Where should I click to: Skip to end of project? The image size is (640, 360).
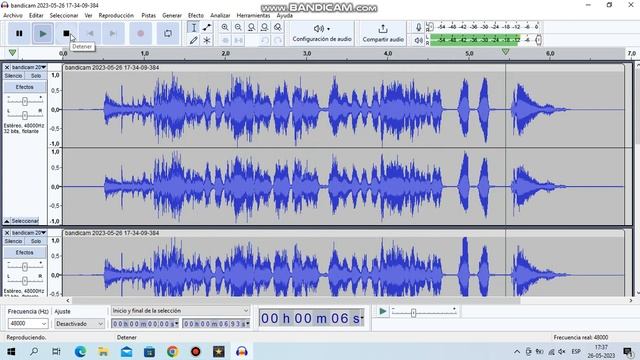[x=113, y=33]
